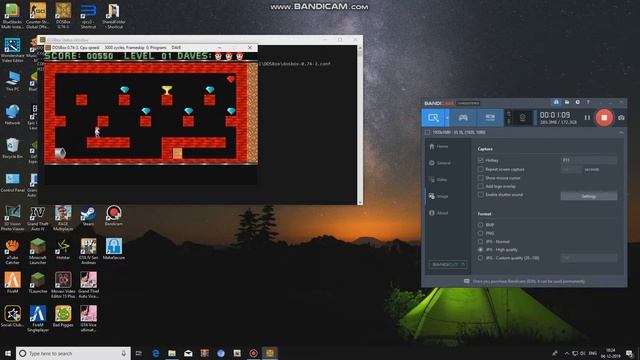Click the custom JPG quality value field
The image size is (640, 360).
coord(589,258)
